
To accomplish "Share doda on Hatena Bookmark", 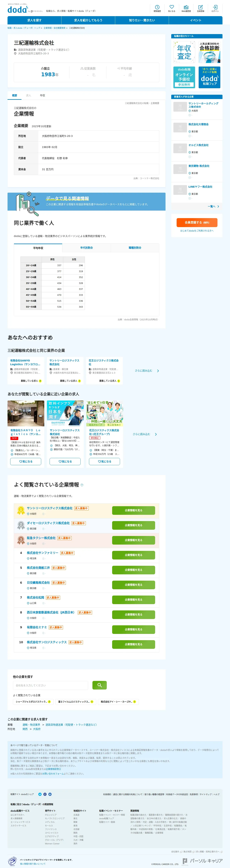I will pos(50,794).
